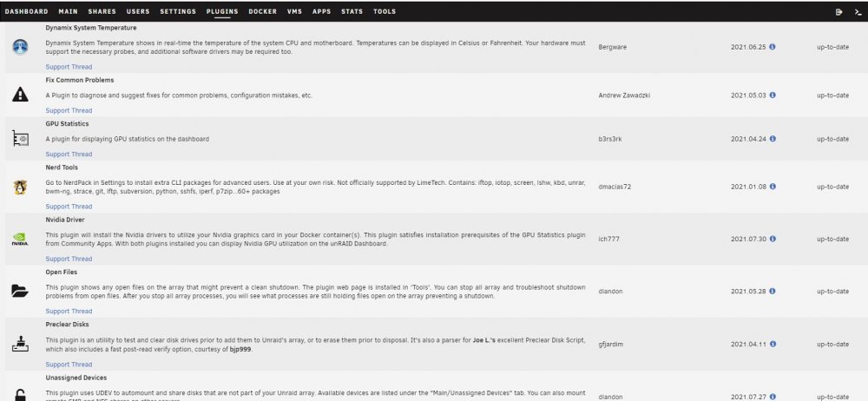Click the logout icon in top bar

[x=838, y=11]
